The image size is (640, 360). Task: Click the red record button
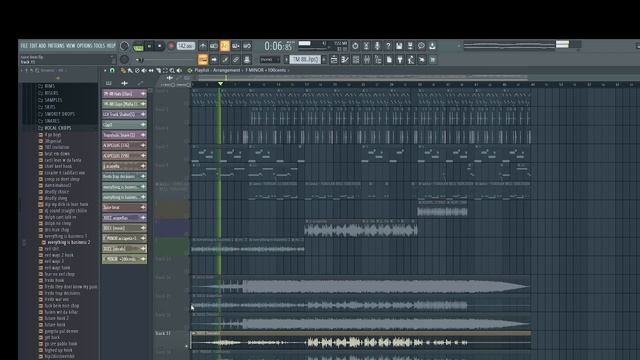coord(171,46)
